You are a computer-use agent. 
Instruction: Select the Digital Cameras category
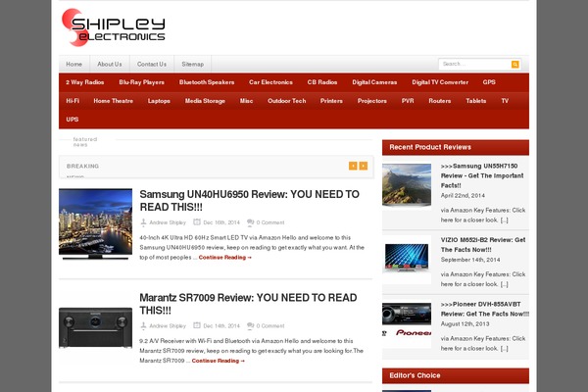pos(374,82)
